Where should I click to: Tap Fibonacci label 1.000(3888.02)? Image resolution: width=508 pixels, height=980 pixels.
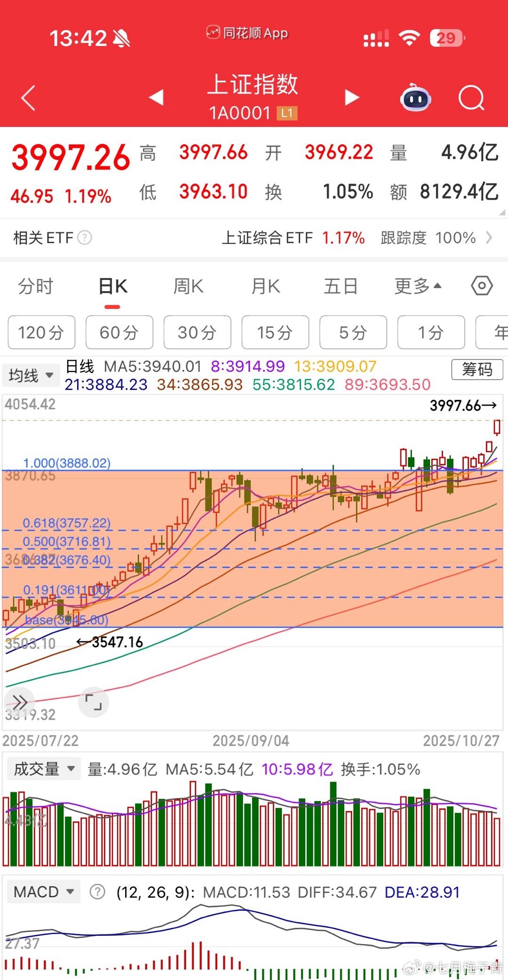pyautogui.click(x=67, y=463)
